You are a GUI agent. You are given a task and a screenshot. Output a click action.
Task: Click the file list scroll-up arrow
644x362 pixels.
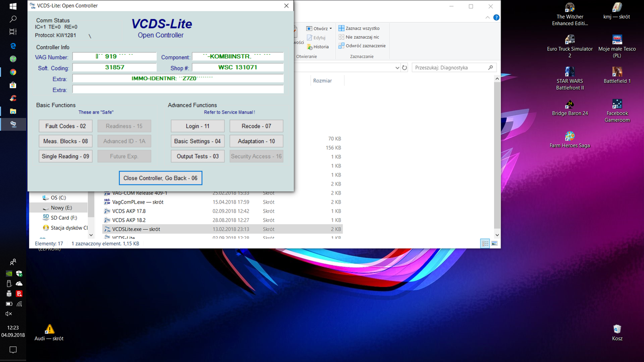[498, 78]
